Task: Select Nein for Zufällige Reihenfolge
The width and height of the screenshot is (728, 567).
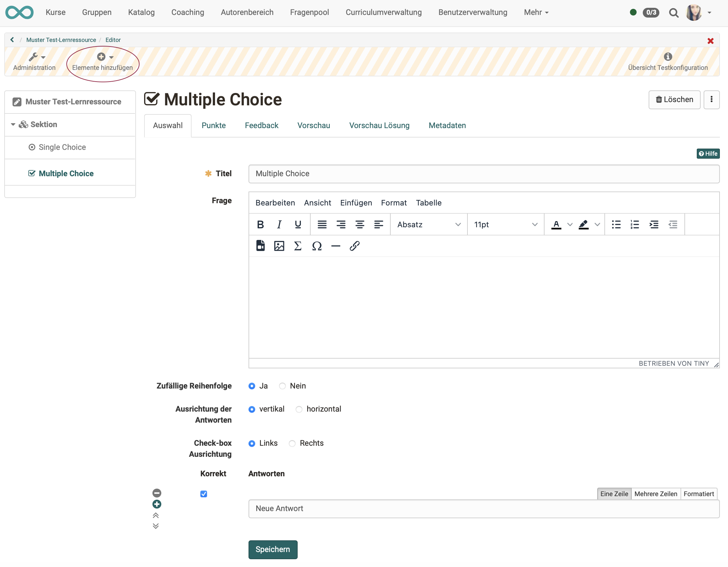Action: (x=282, y=386)
